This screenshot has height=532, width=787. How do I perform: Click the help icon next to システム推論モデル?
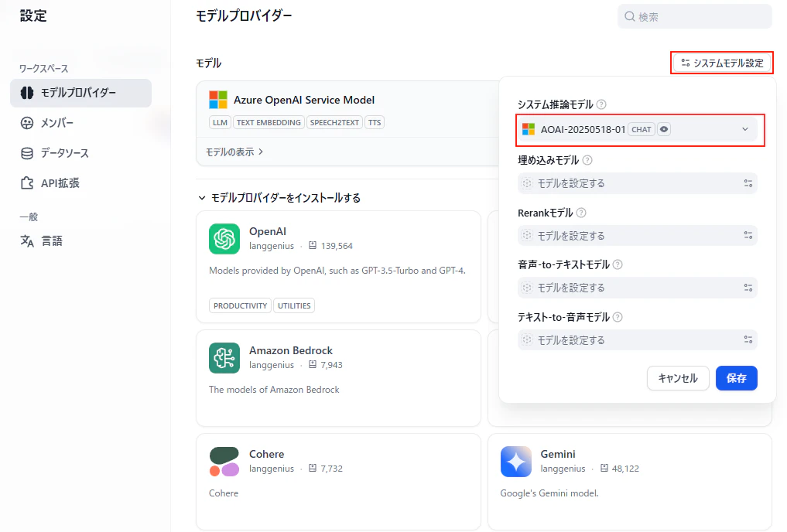(601, 104)
